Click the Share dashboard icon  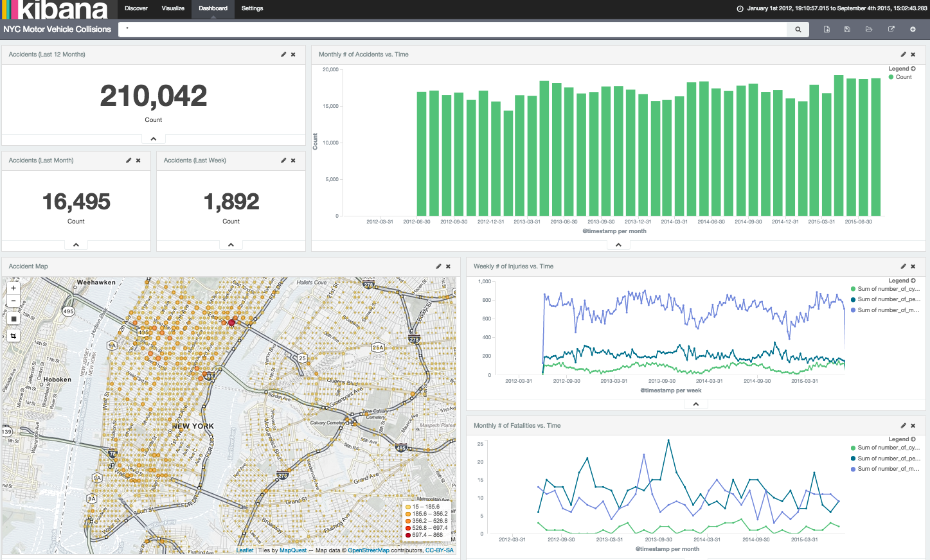tap(891, 30)
